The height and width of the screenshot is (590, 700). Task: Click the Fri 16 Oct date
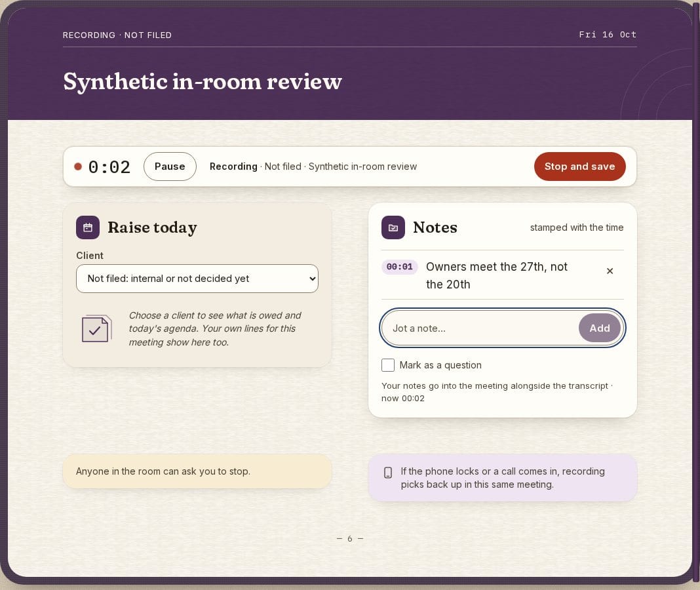(608, 34)
